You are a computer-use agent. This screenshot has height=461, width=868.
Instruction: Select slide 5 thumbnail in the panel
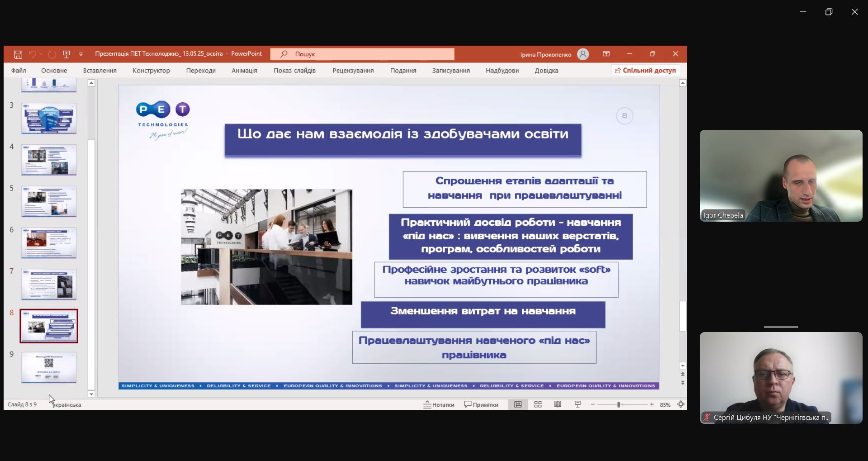click(x=49, y=201)
